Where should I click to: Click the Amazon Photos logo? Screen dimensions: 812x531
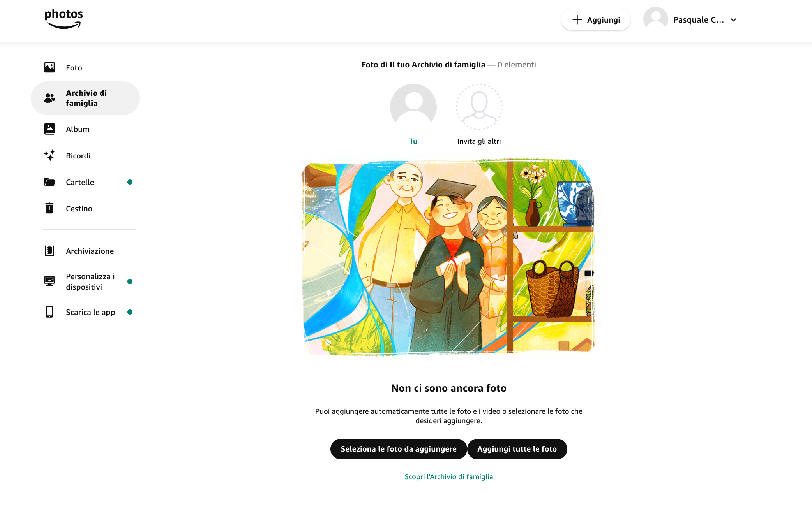click(x=64, y=19)
